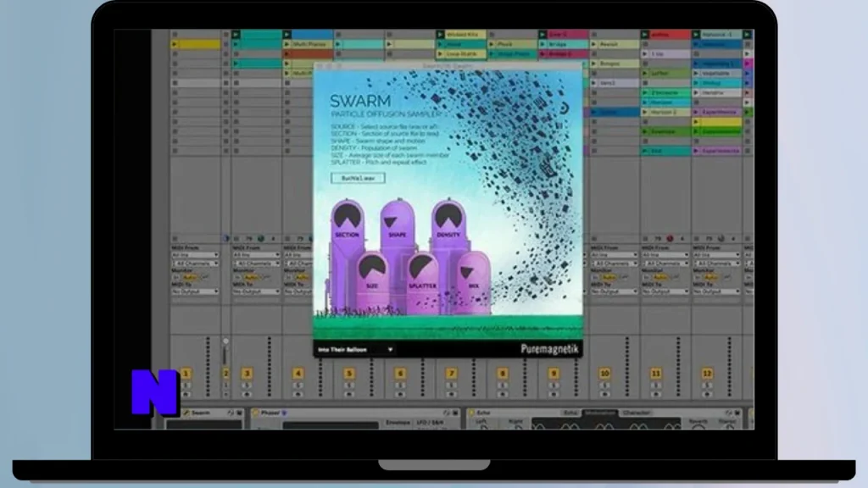This screenshot has width=868, height=488.
Task: Click the Puremagnetik logo
Action: [549, 349]
